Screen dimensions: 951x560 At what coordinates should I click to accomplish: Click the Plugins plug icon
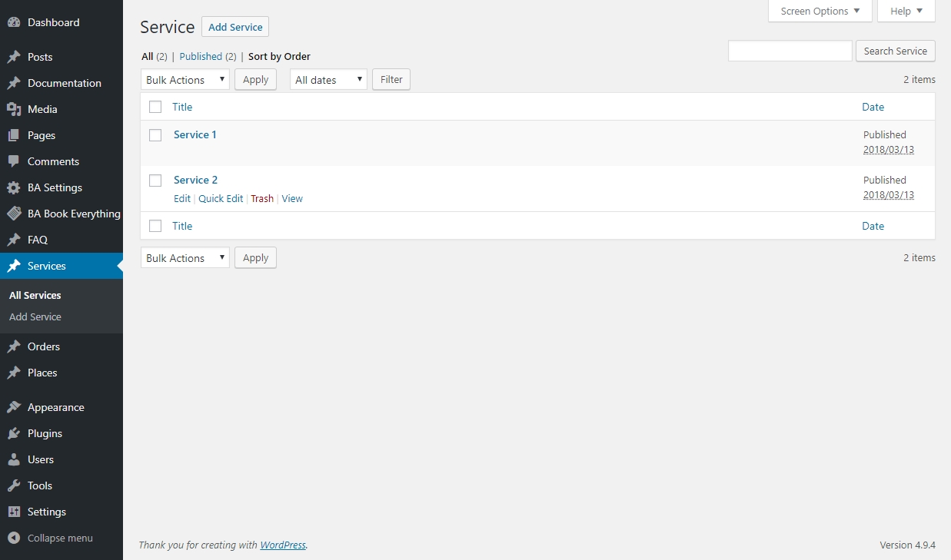13,433
